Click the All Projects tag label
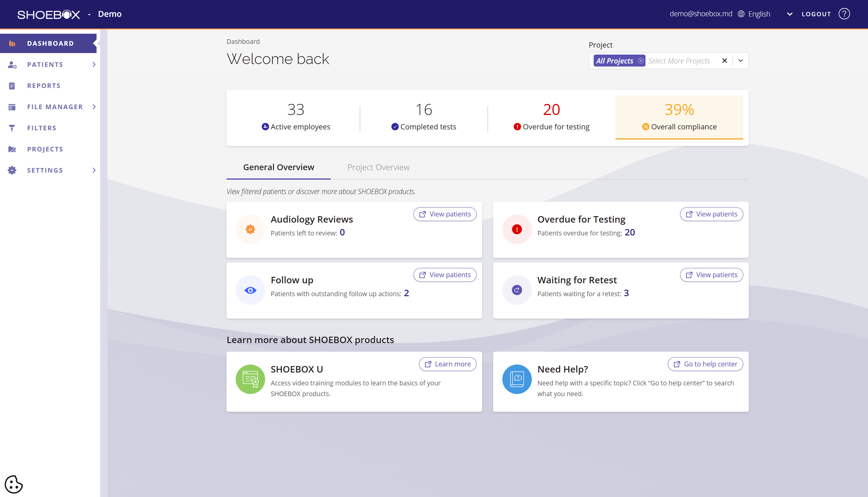The height and width of the screenshot is (497, 868). (x=614, y=61)
